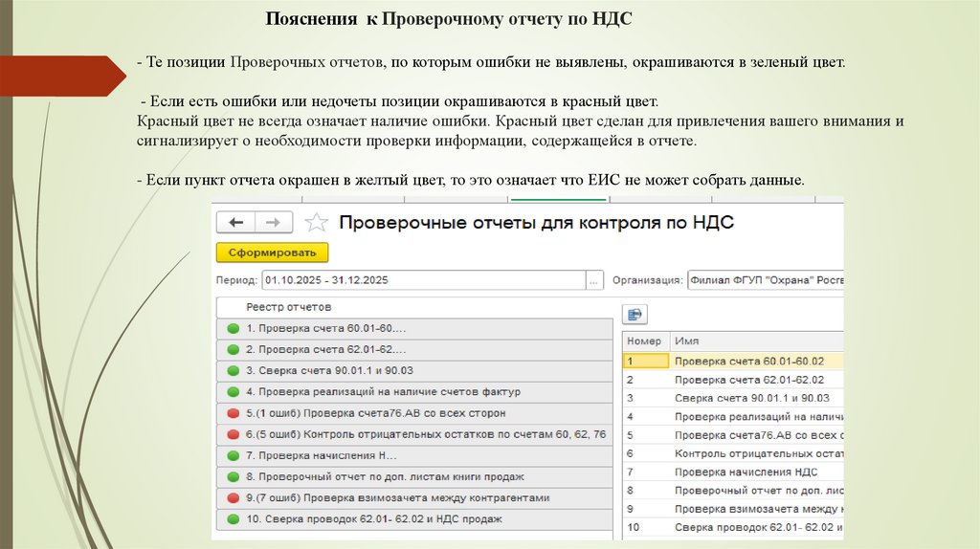
Task: Select report 10. Сверка проводок 62.01- 62.02
Action: (x=414, y=519)
